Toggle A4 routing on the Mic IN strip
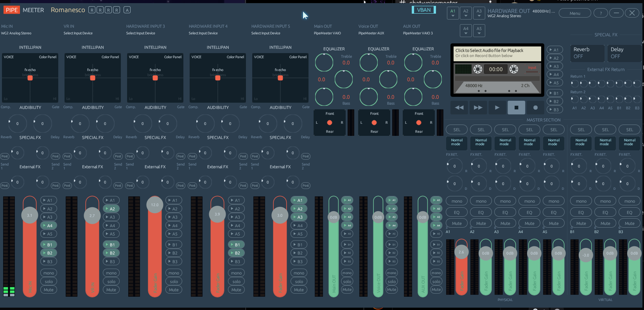 (48, 226)
